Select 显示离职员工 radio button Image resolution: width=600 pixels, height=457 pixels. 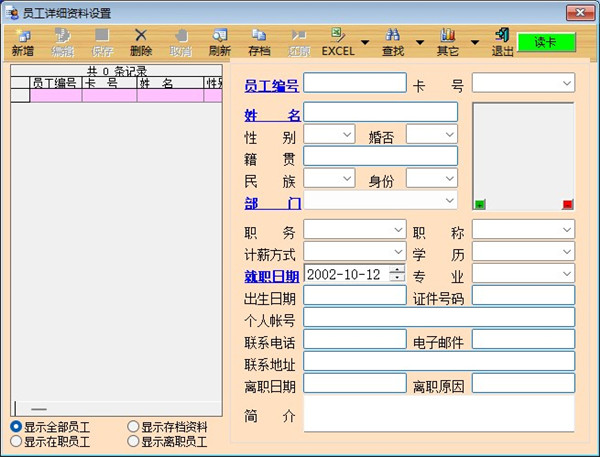click(x=133, y=441)
